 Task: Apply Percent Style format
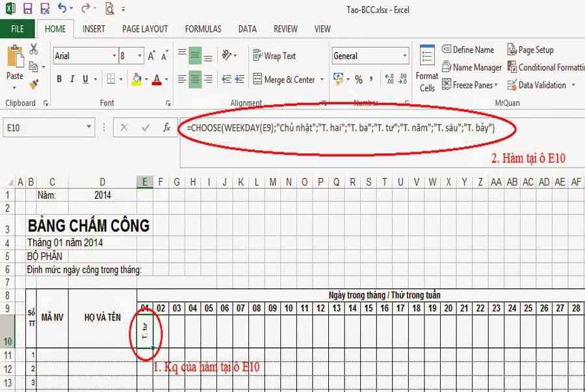pyautogui.click(x=359, y=79)
